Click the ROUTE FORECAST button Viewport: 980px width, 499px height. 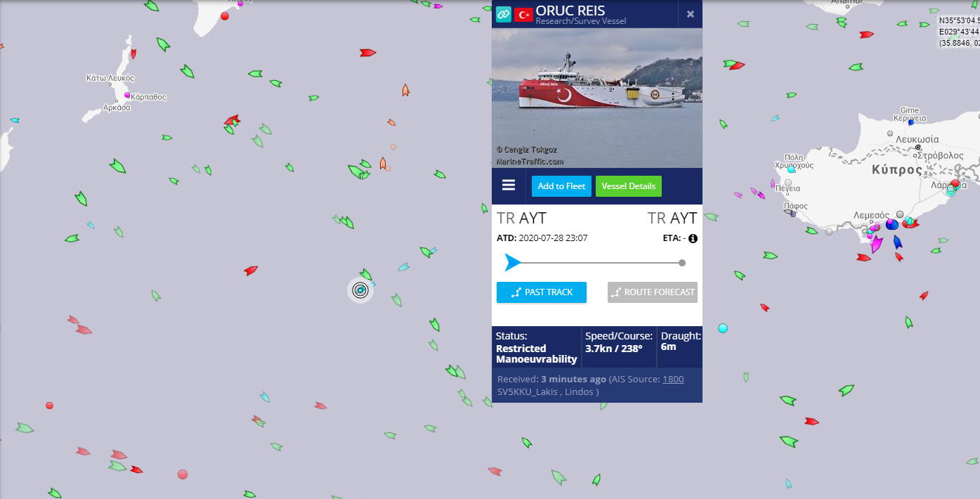(x=653, y=292)
